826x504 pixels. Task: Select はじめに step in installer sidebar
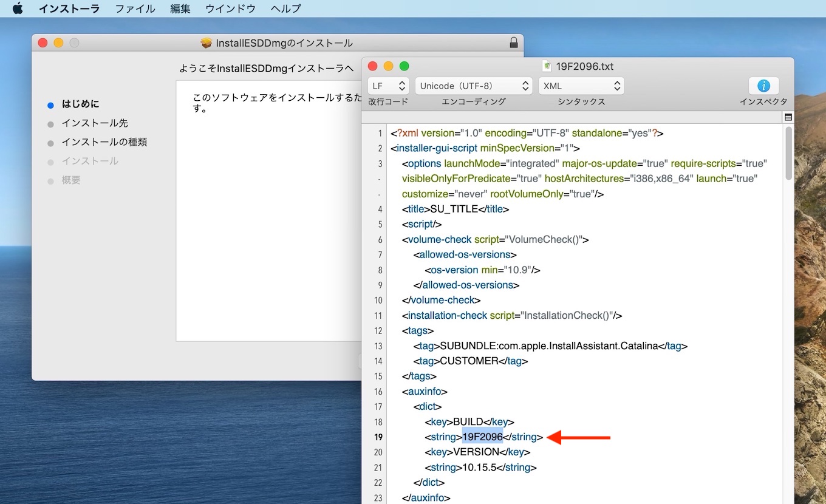(80, 104)
